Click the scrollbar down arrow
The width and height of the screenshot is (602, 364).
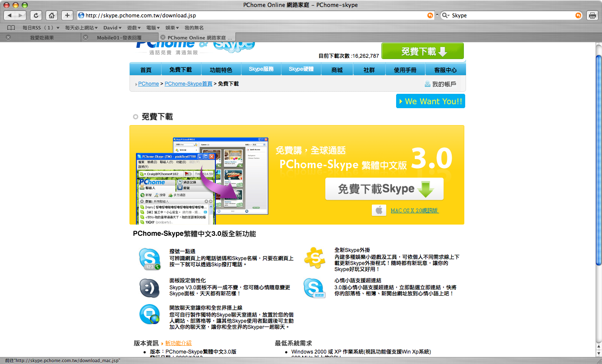(x=599, y=354)
